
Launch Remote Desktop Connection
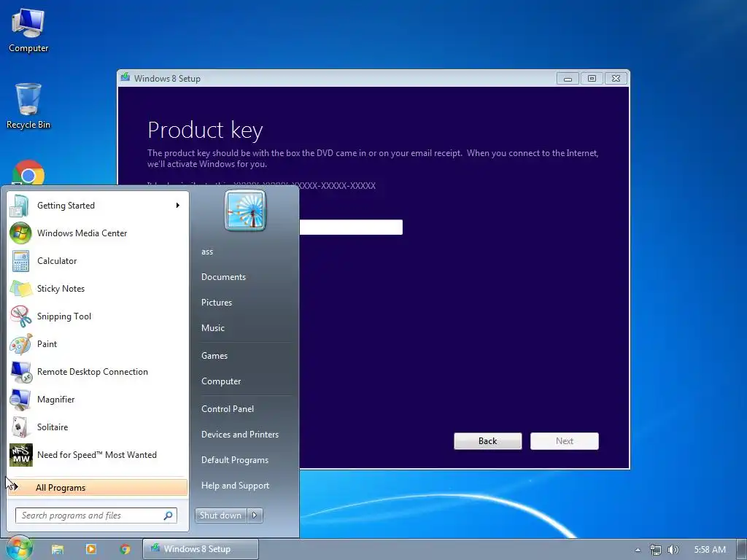tap(98, 372)
